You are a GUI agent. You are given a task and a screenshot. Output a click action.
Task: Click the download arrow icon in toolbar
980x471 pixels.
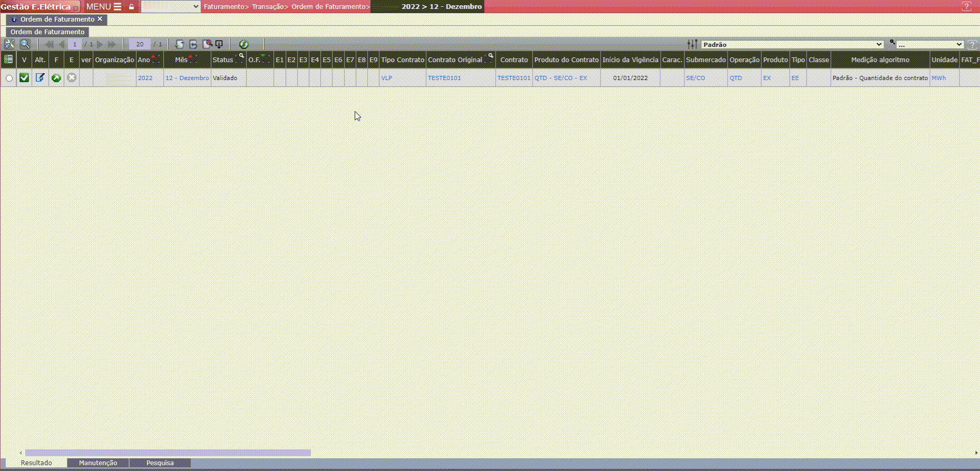tap(219, 44)
